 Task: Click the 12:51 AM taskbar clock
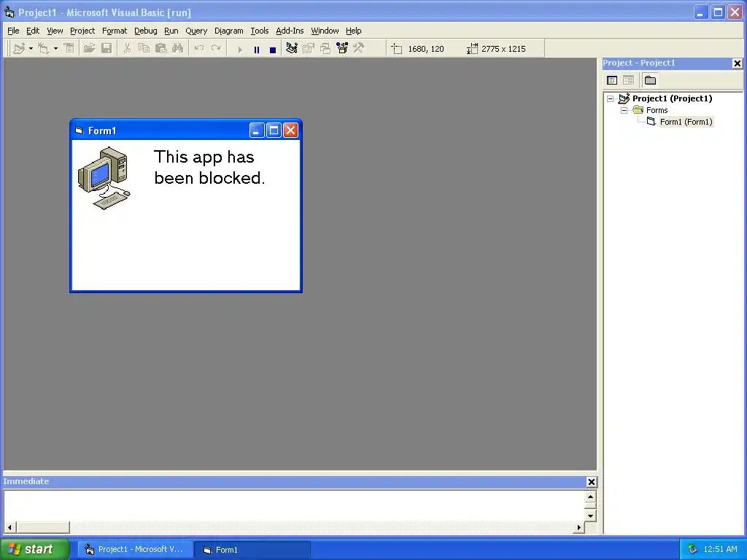pyautogui.click(x=720, y=550)
